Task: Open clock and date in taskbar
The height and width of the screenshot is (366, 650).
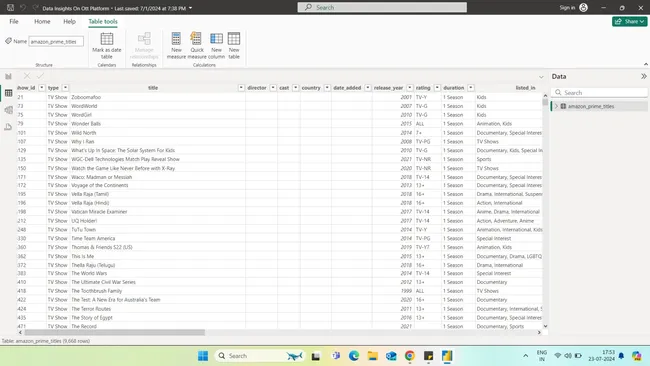Action: pos(601,356)
